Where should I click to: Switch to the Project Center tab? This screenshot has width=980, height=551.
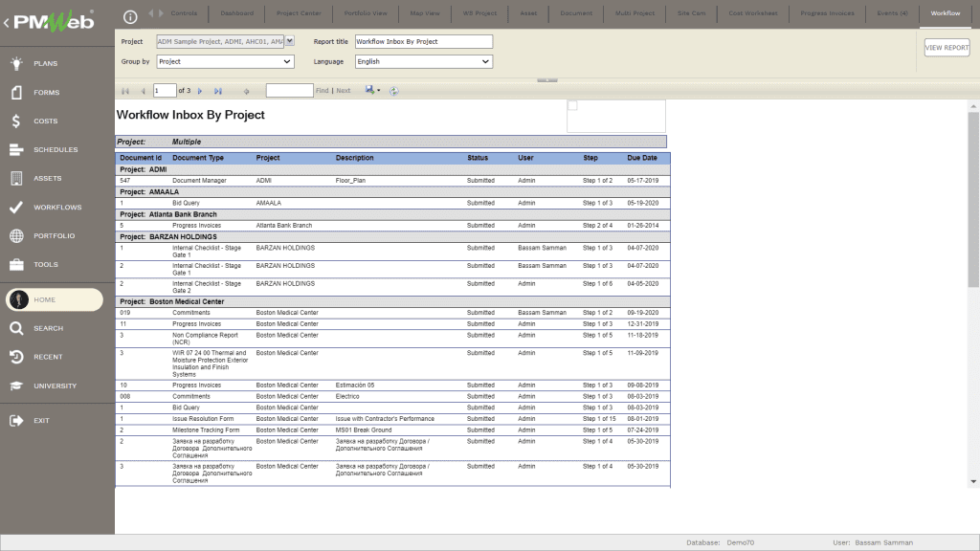pyautogui.click(x=299, y=13)
